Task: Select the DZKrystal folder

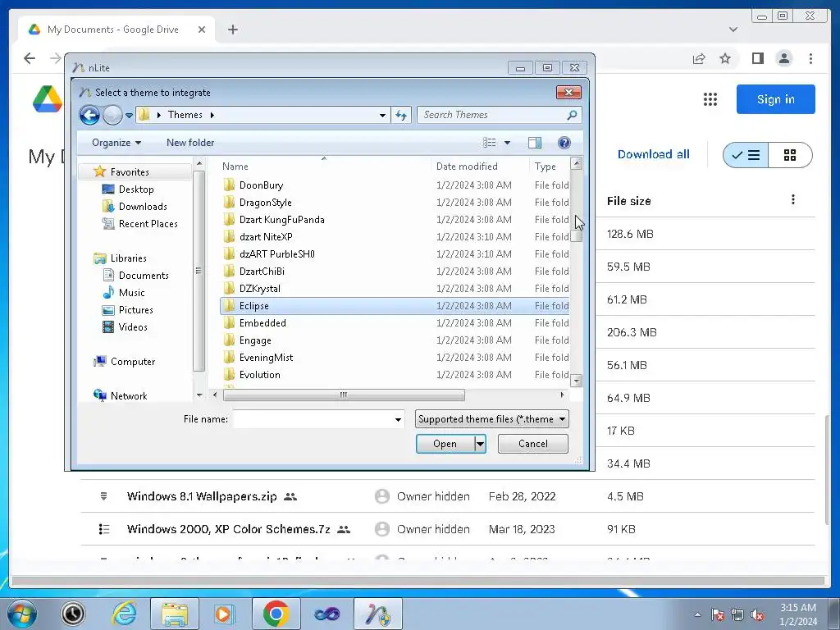Action: (260, 288)
